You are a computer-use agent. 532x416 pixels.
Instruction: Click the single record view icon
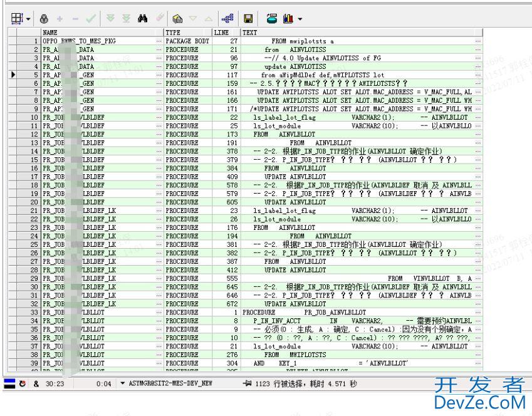[x=272, y=18]
